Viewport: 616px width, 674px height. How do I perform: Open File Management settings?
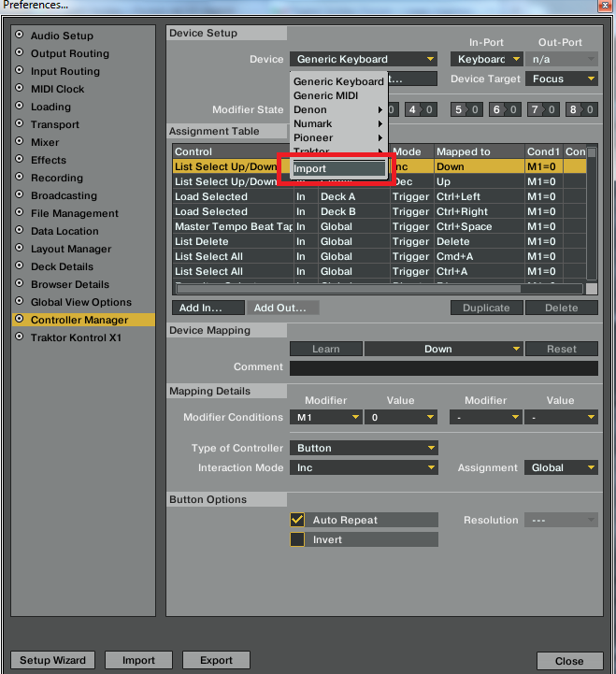(x=75, y=213)
